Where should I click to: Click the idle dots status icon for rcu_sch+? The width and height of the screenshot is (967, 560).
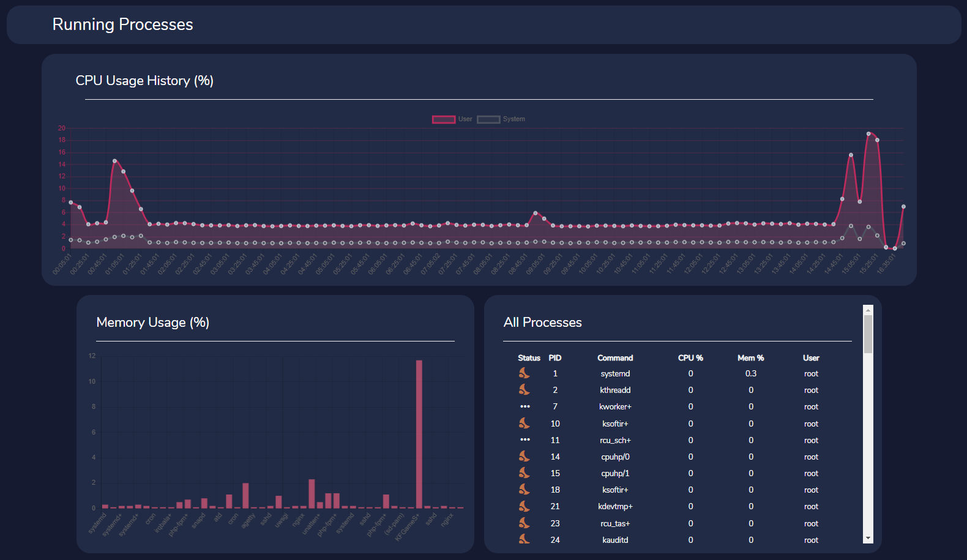tap(525, 439)
